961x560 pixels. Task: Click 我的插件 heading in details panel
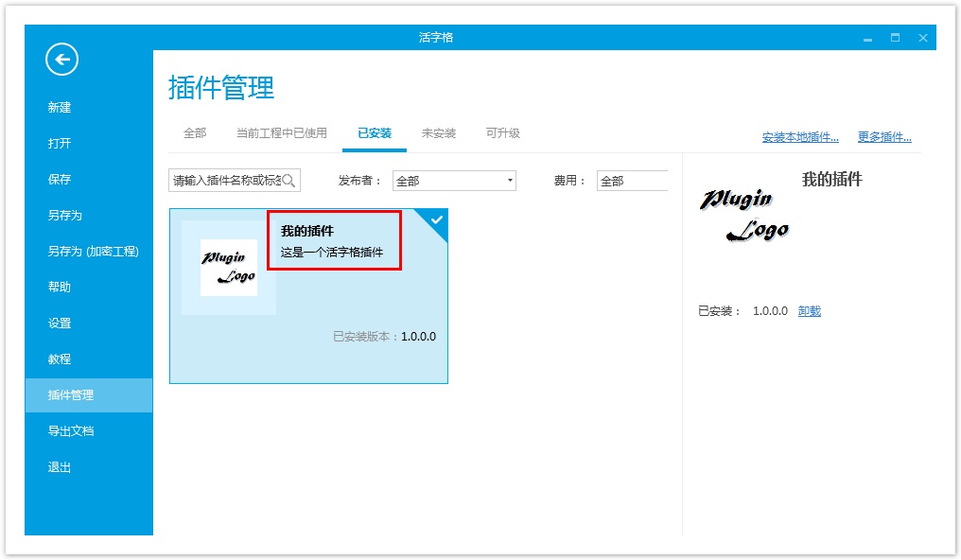[831, 180]
